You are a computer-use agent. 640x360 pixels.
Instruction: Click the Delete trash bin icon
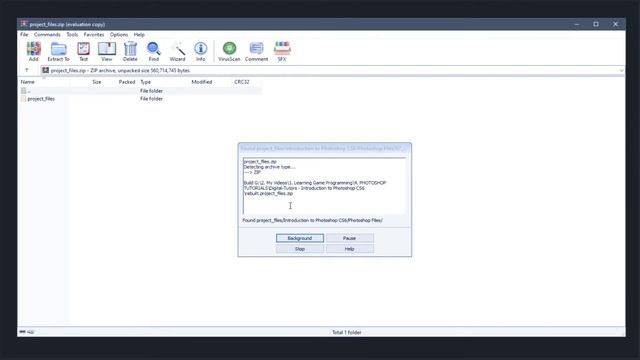130,51
